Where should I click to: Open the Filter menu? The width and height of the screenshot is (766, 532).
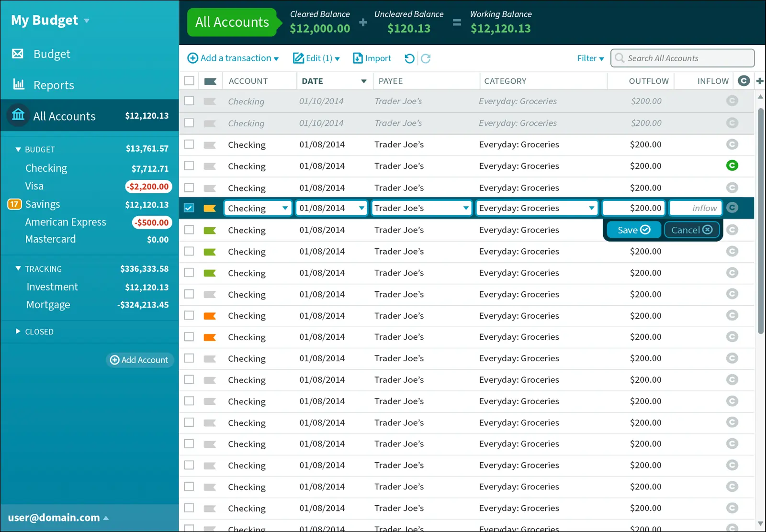(x=590, y=58)
